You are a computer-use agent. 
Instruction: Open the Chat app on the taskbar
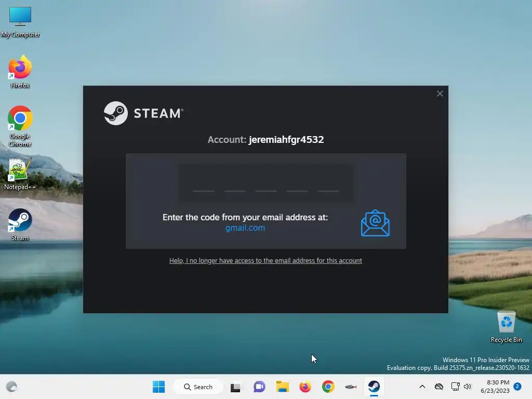click(x=259, y=387)
